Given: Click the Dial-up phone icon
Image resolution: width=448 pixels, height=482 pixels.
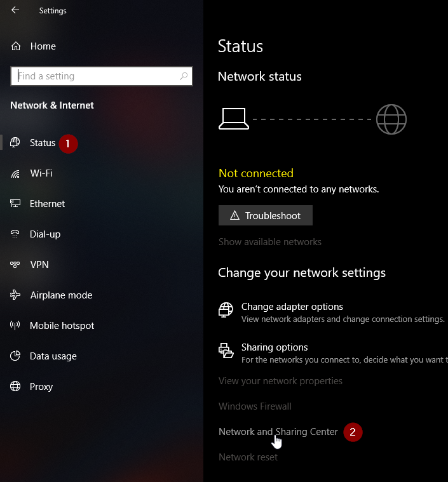Looking at the screenshot, I should 15,234.
